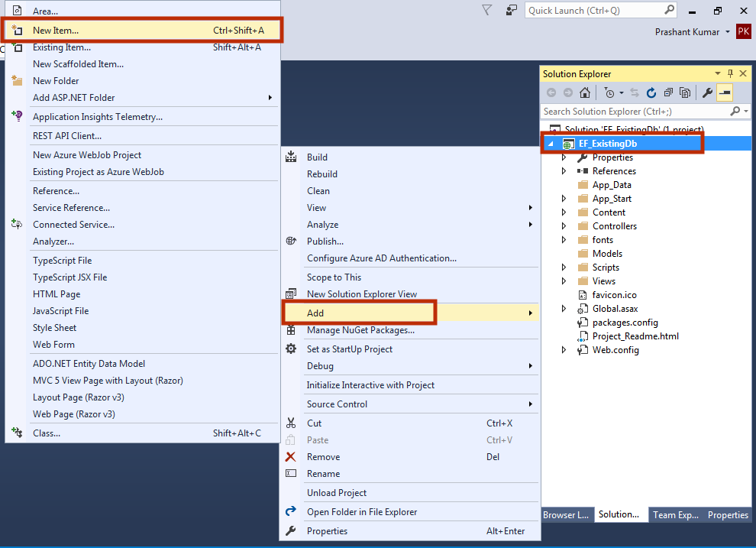Select packages.config file
The height and width of the screenshot is (548, 756).
625,323
